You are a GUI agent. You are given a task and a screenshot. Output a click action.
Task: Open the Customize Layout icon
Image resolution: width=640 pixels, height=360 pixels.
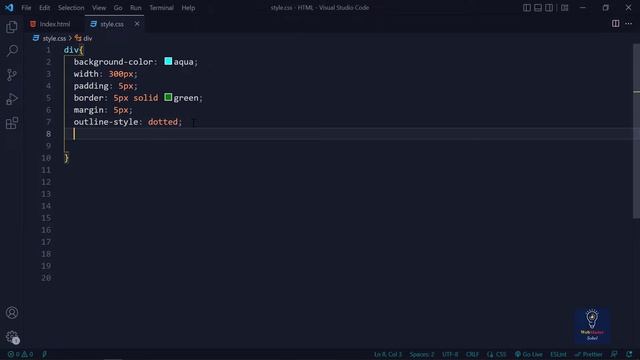[564, 8]
